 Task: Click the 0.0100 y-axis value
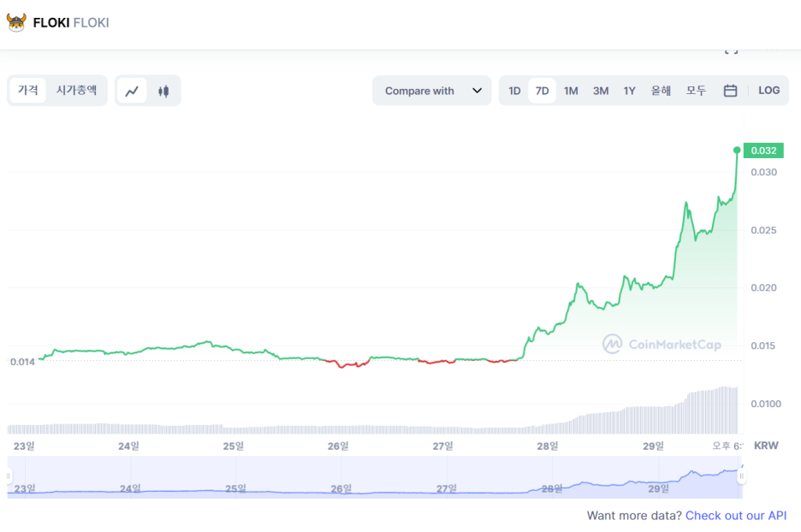point(766,404)
